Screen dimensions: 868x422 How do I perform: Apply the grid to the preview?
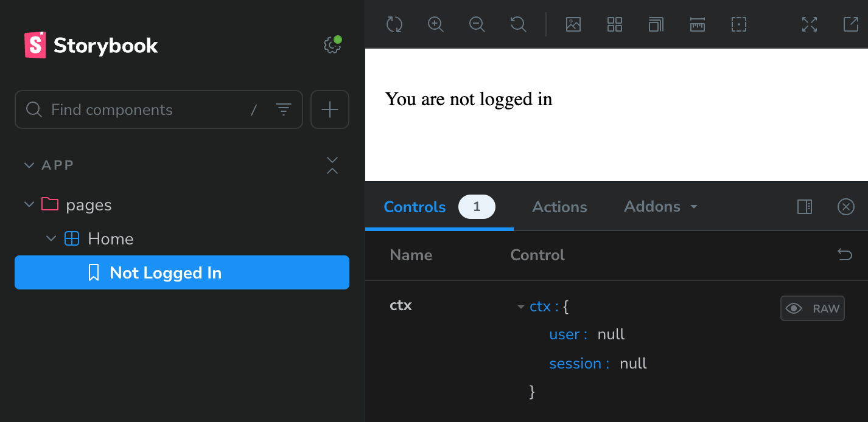pyautogui.click(x=615, y=24)
